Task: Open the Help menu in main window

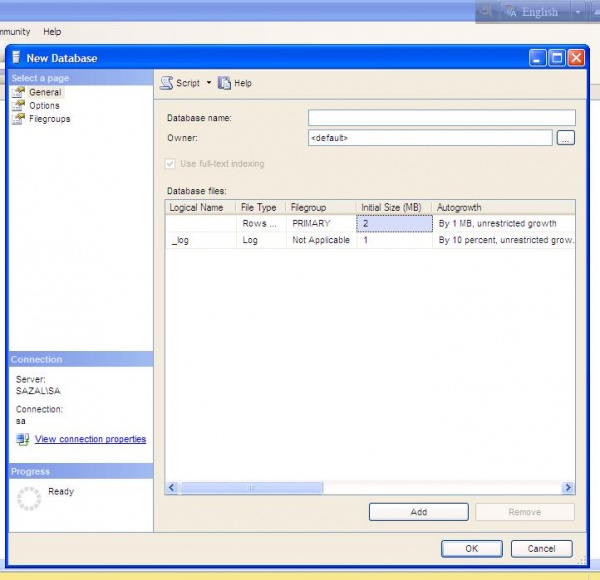Action: click(x=52, y=32)
